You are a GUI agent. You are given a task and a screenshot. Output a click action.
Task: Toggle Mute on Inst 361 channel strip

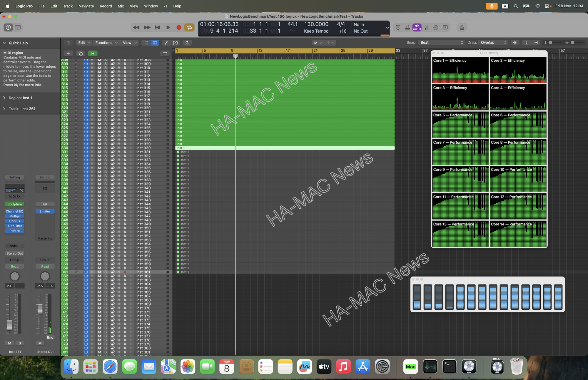click(x=10, y=343)
